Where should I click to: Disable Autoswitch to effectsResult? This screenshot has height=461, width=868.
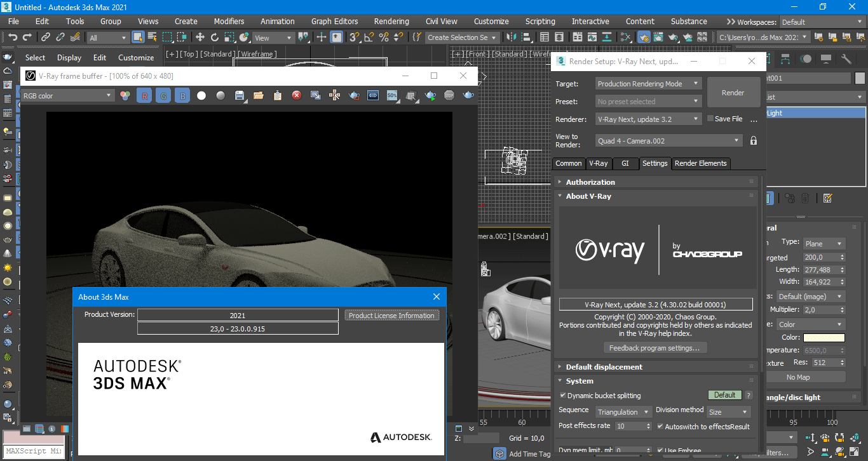pyautogui.click(x=660, y=427)
